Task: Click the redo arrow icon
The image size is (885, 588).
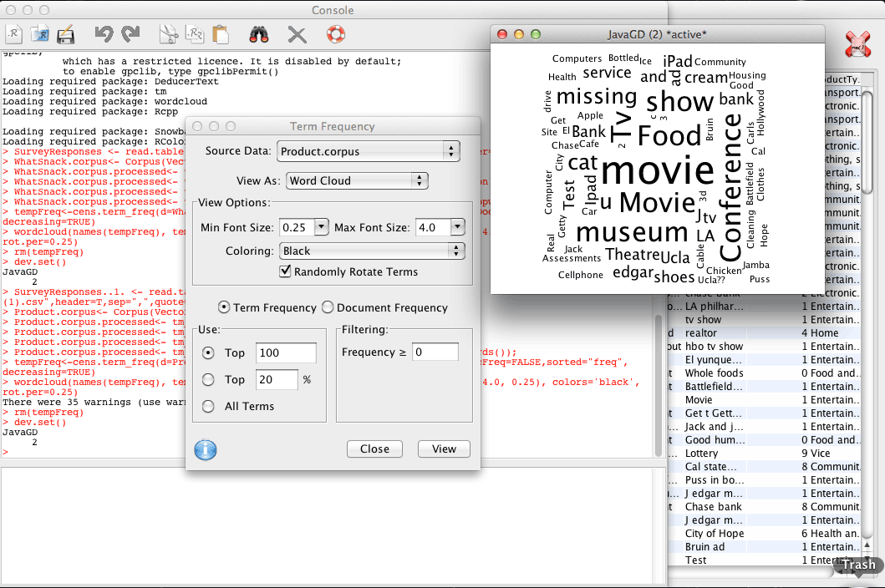Action: point(130,34)
